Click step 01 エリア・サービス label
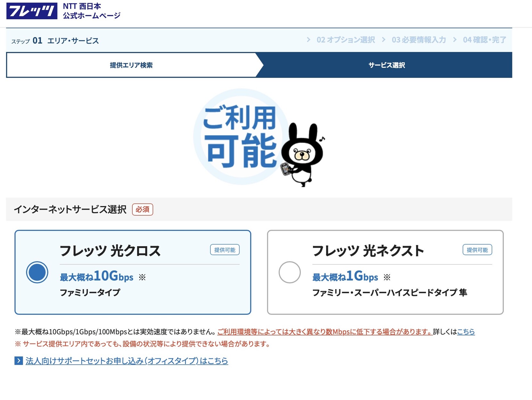 [x=55, y=41]
